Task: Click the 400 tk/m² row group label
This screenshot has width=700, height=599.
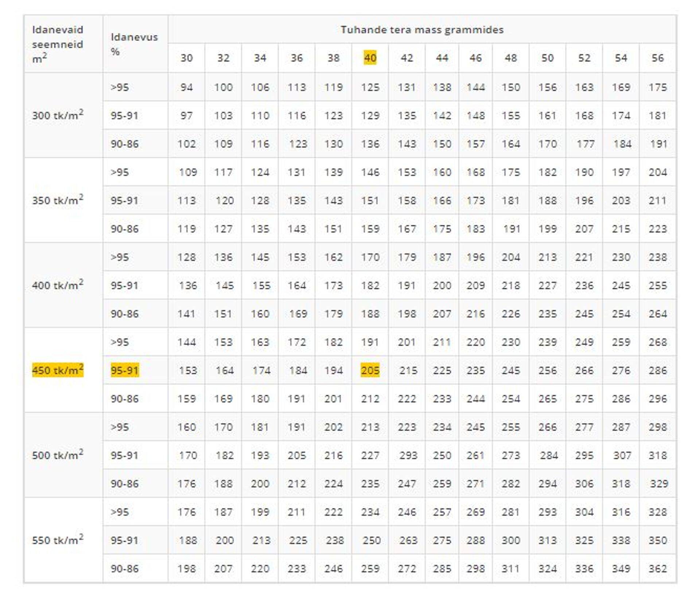Action: [58, 285]
